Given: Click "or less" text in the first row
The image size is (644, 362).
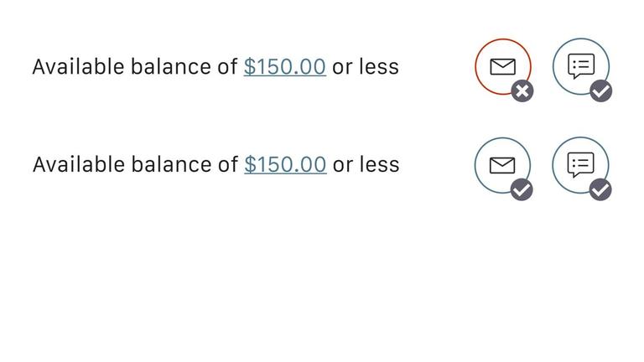Looking at the screenshot, I should click(x=365, y=66).
